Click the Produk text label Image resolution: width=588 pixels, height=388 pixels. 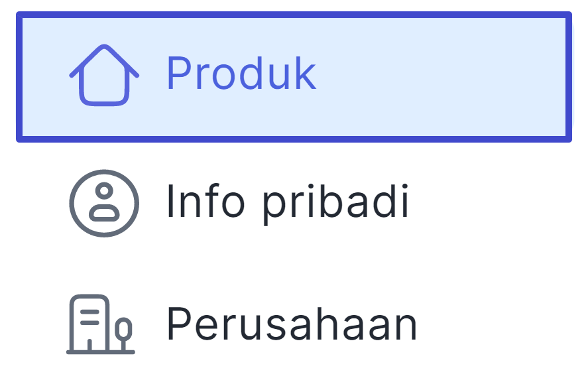pos(241,73)
